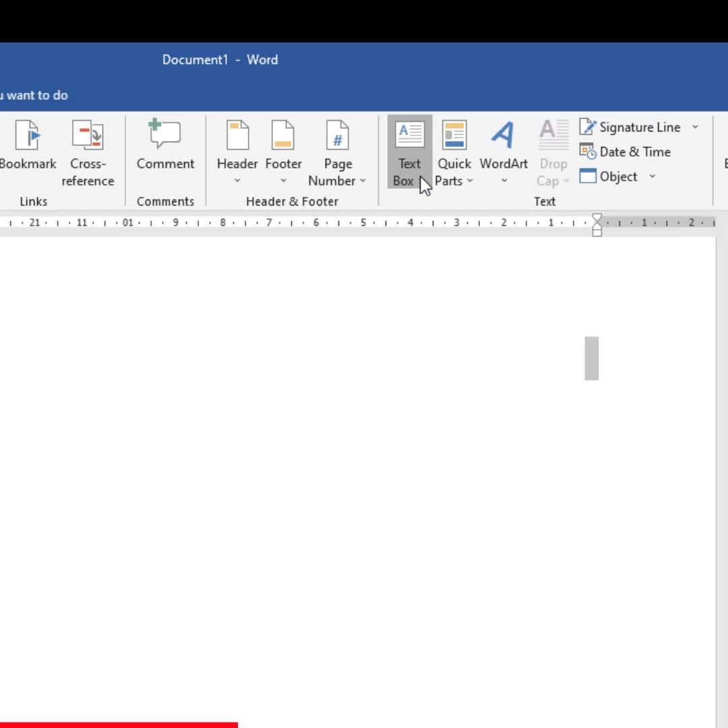Open the Cross-reference dialog

point(88,135)
